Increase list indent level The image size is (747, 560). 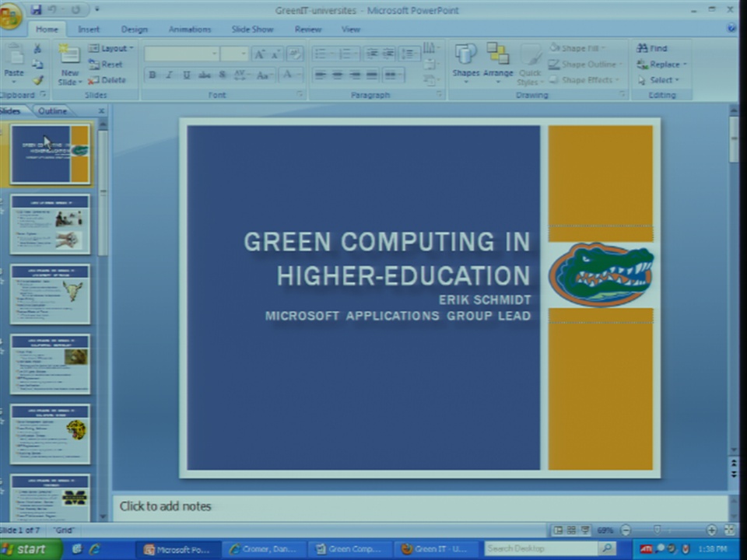388,54
